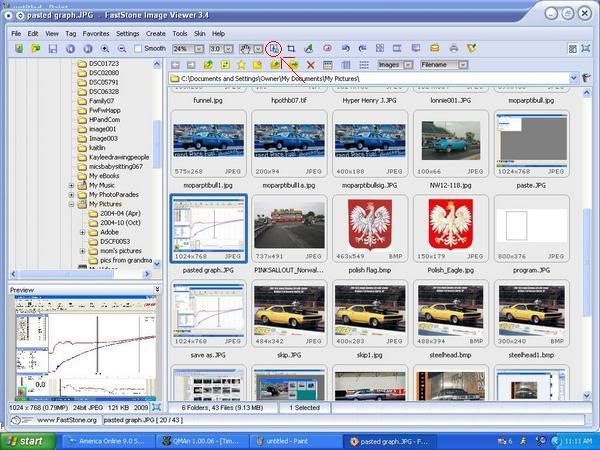Collapse the Preview panel chevron
Screen dimensions: 600x450
157,290
